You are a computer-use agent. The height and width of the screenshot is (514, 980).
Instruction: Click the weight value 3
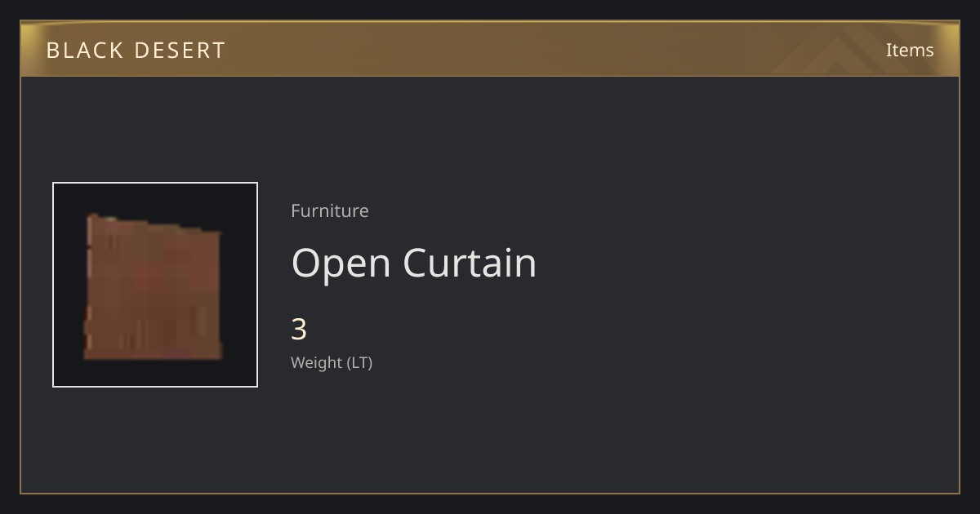[299, 330]
